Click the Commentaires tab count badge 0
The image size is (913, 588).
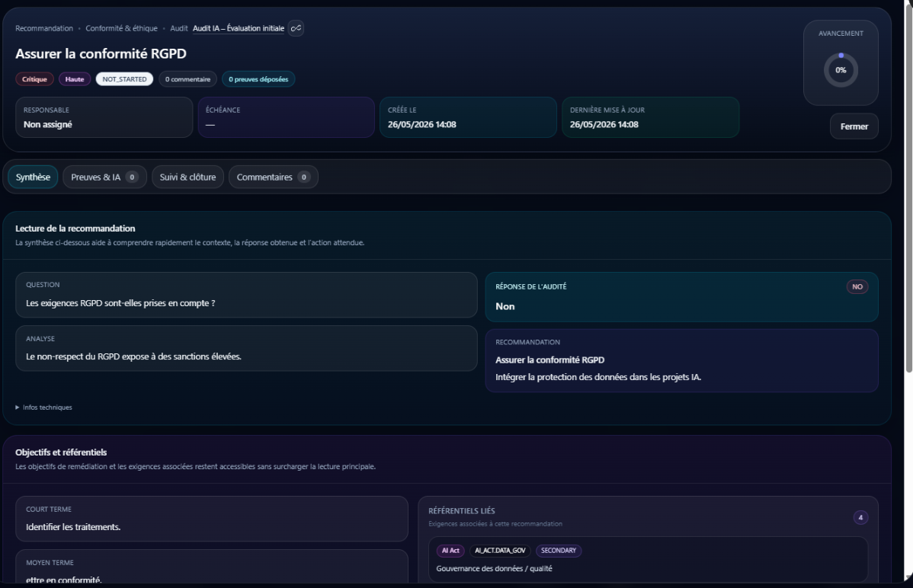[x=303, y=177]
